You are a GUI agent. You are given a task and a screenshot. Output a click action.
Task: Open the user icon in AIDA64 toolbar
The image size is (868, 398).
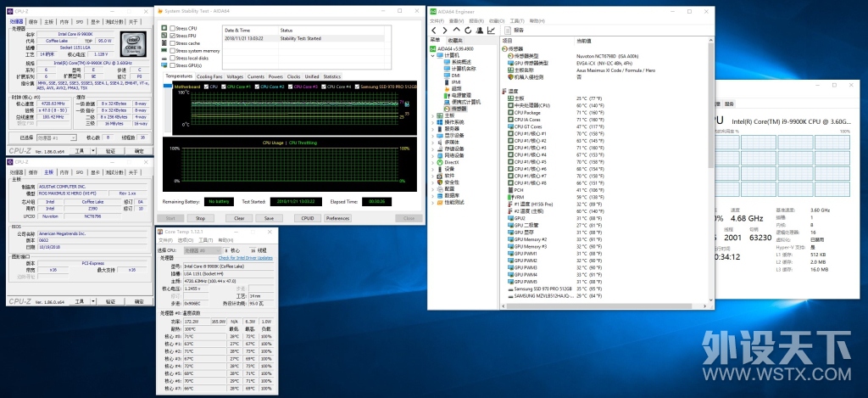(x=480, y=31)
